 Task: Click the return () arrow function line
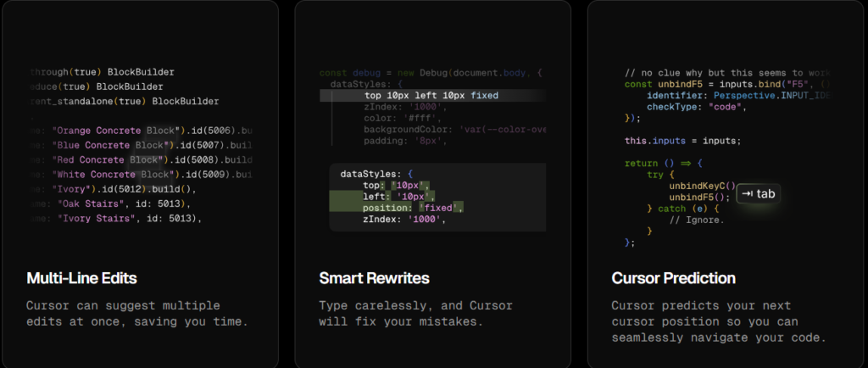[x=663, y=164]
